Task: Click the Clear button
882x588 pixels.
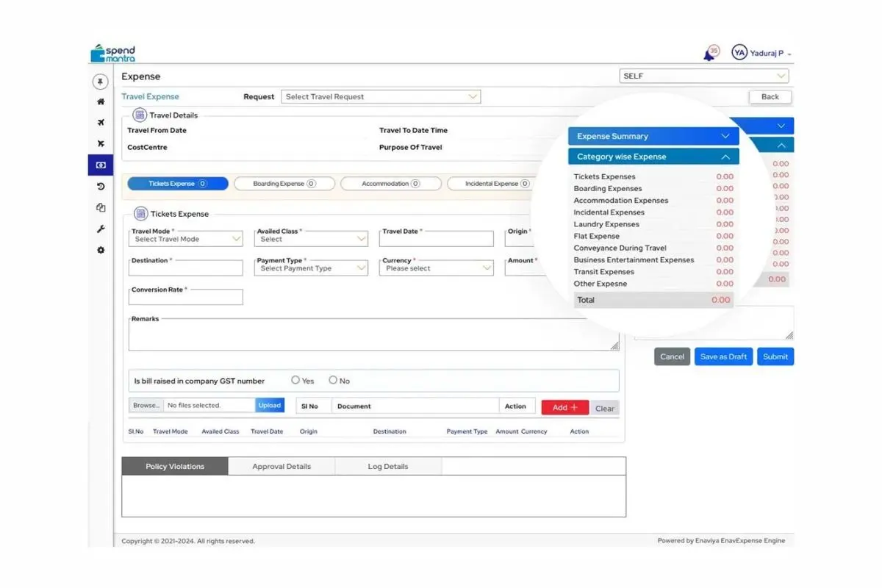Action: point(605,408)
